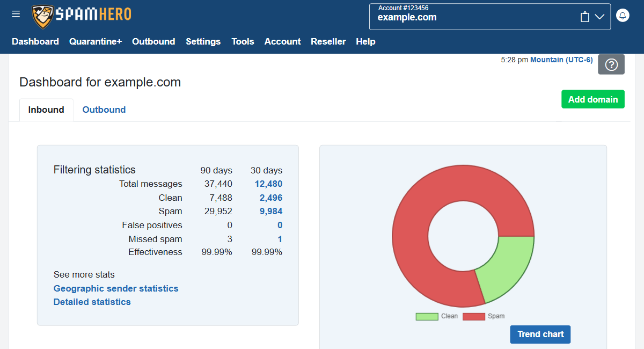This screenshot has height=349, width=644.
Task: Select the Inbound tab
Action: 46,110
